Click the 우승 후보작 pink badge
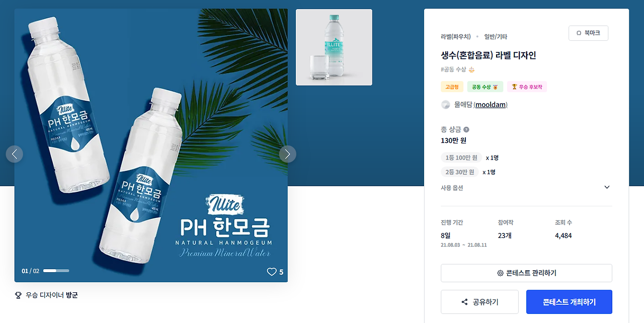644x323 pixels. [x=527, y=87]
